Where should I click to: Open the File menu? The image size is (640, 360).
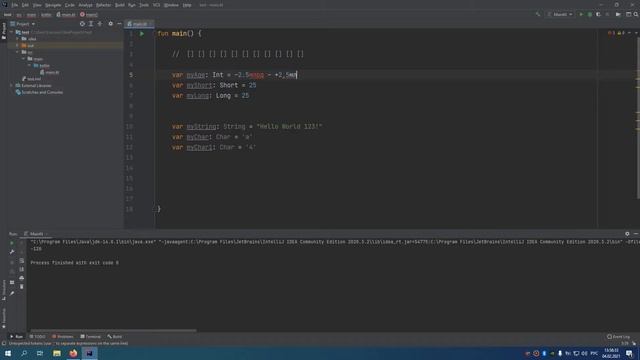(15, 5)
